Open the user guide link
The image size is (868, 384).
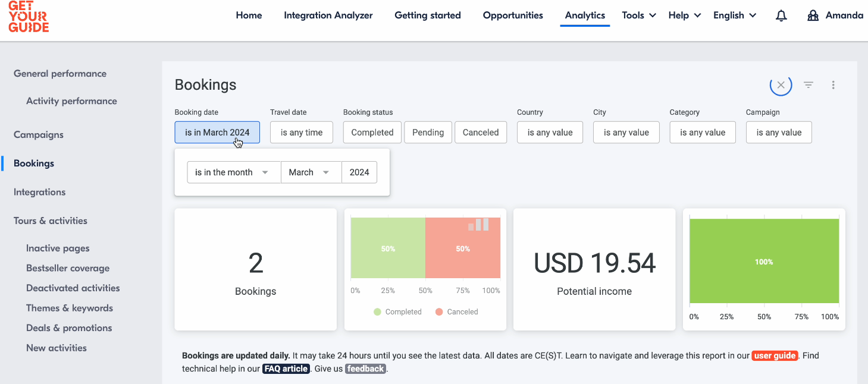[x=775, y=355]
